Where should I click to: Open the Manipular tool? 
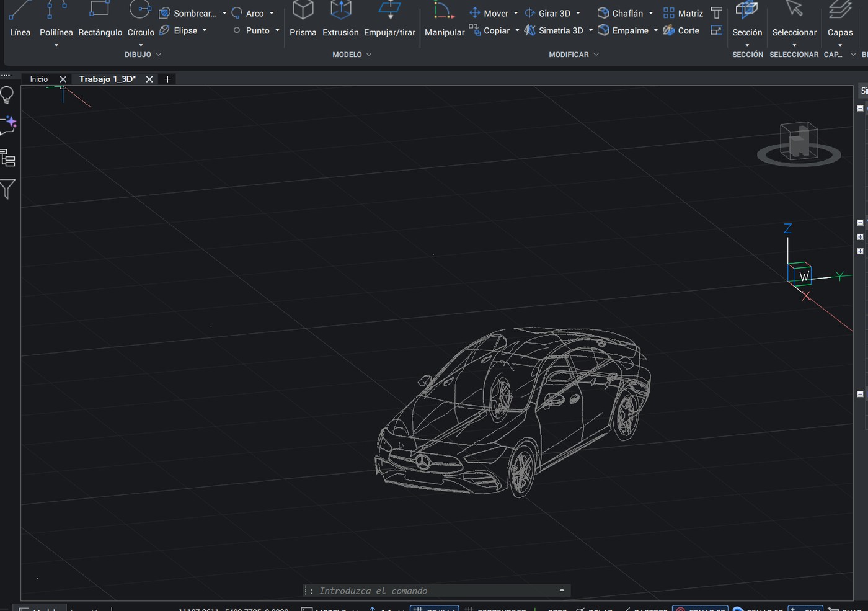445,19
